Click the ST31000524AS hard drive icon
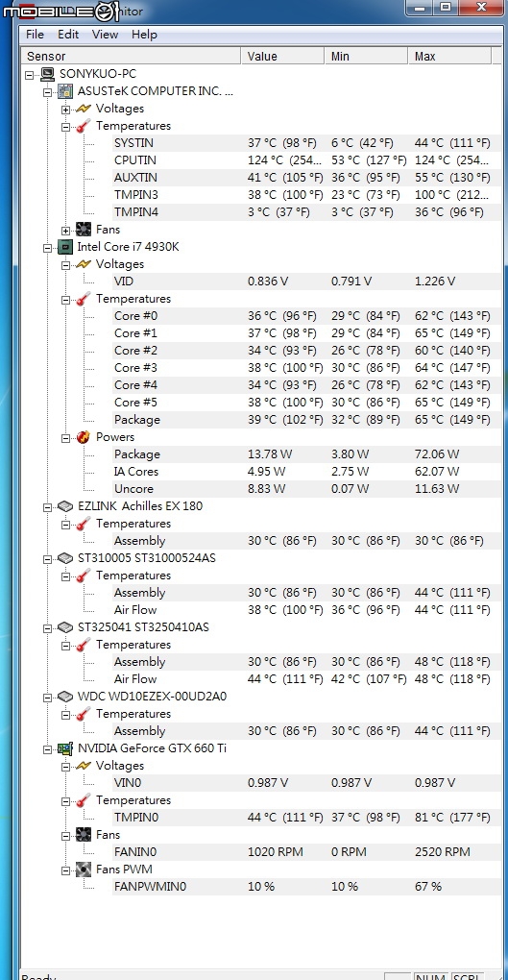Image resolution: width=508 pixels, height=980 pixels. 64,558
